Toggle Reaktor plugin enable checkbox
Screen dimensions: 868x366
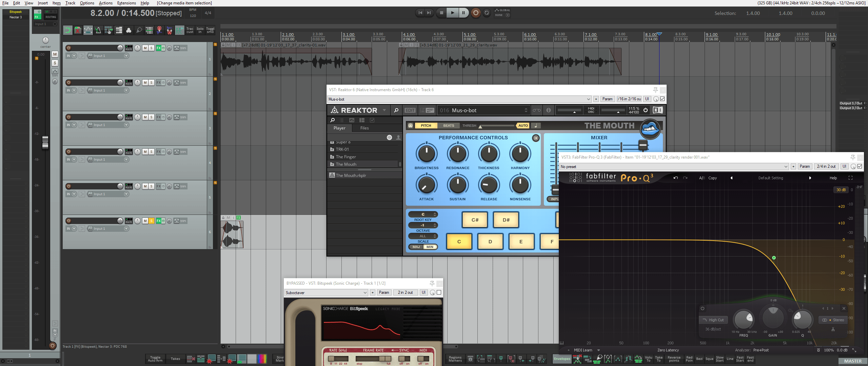tap(662, 99)
